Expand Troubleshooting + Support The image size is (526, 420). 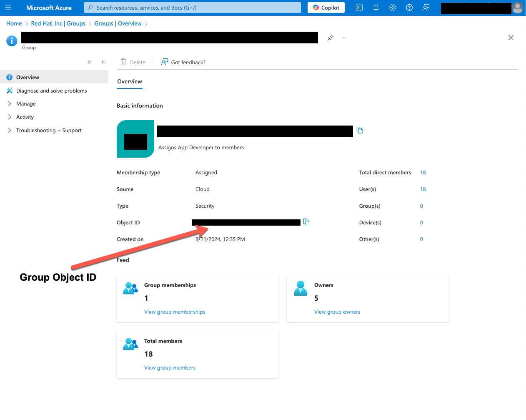pos(49,130)
